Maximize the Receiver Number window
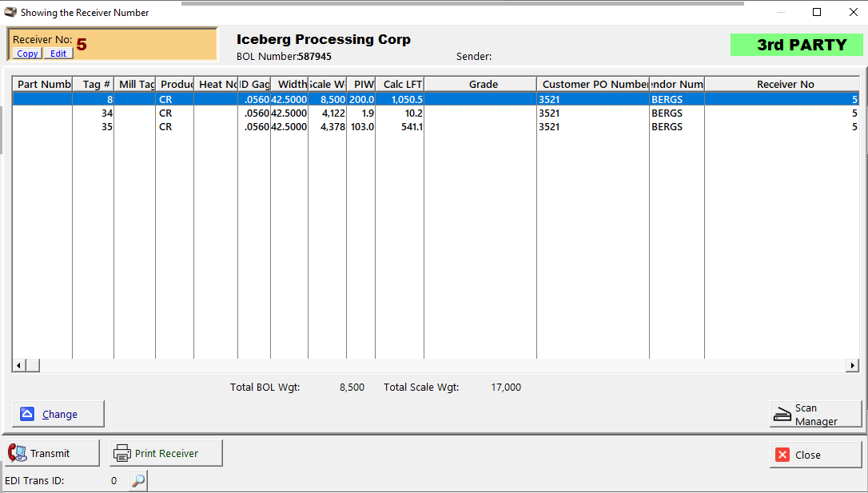868x493 pixels. tap(817, 12)
